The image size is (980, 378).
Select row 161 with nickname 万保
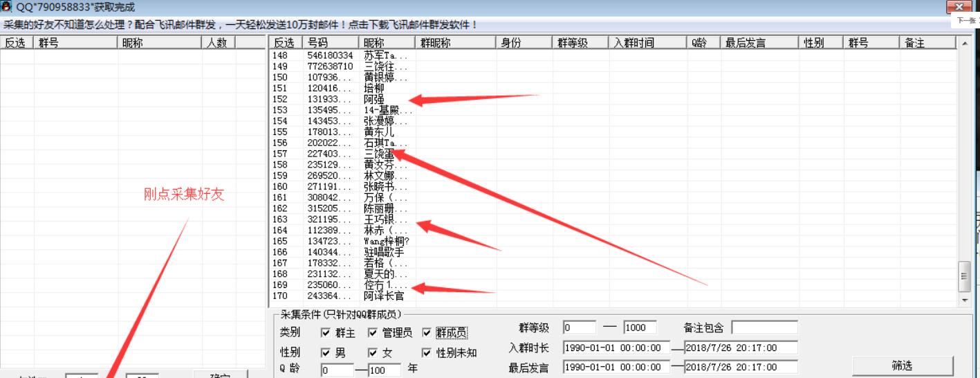point(613,197)
